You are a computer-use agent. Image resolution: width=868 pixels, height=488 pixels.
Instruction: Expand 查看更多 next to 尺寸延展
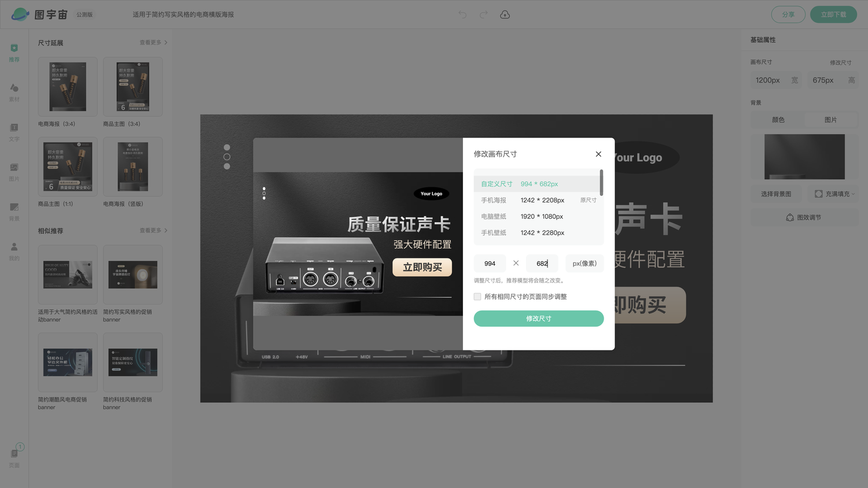153,43
